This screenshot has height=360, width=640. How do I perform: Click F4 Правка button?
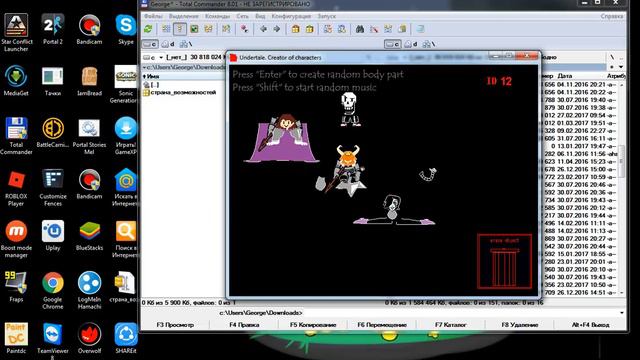pyautogui.click(x=244, y=325)
